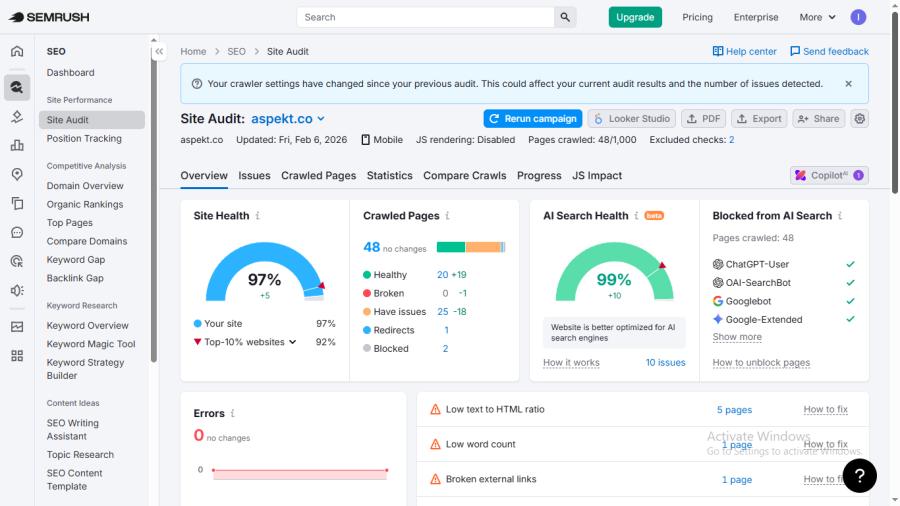Click the Googlebot row
This screenshot has height=506, width=900.
click(784, 301)
